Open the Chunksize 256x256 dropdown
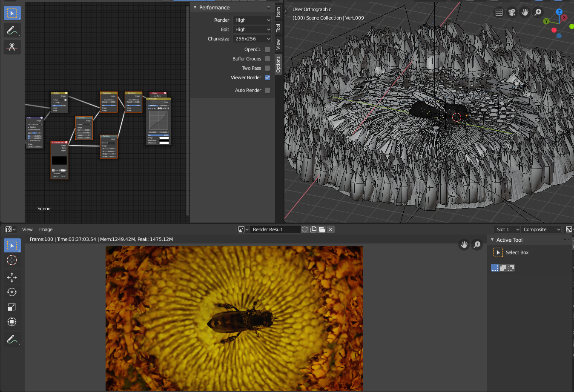 (252, 39)
